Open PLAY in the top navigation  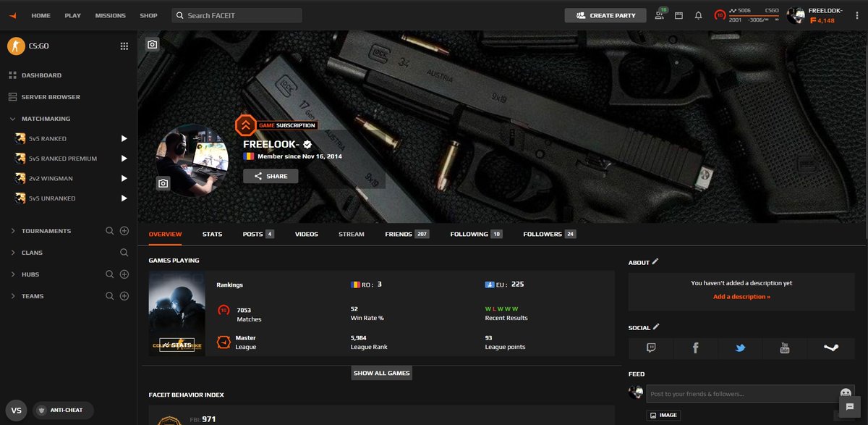[72, 15]
